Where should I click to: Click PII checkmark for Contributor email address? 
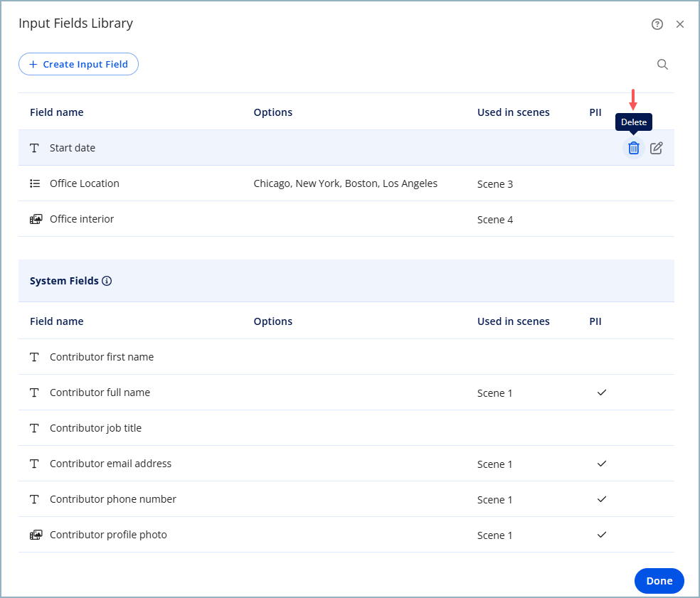pyautogui.click(x=602, y=464)
